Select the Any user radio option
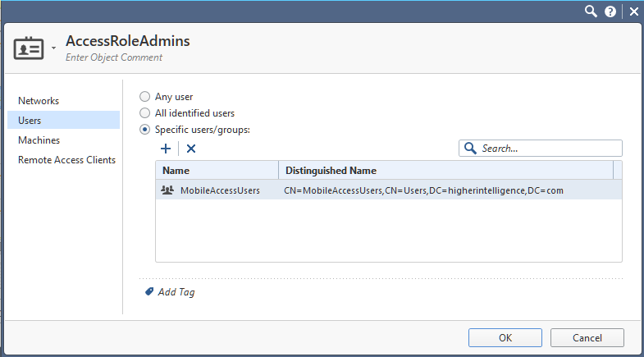Screen dimensions: 644x357 tap(144, 97)
